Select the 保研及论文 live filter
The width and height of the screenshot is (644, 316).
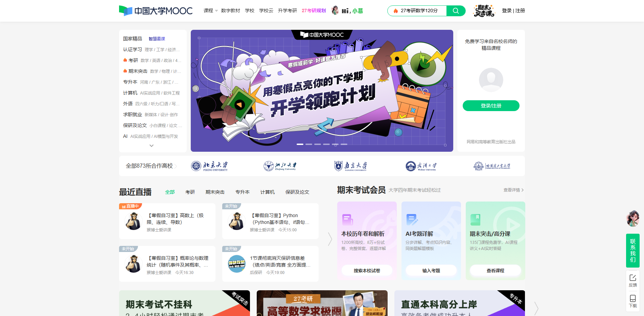[297, 192]
